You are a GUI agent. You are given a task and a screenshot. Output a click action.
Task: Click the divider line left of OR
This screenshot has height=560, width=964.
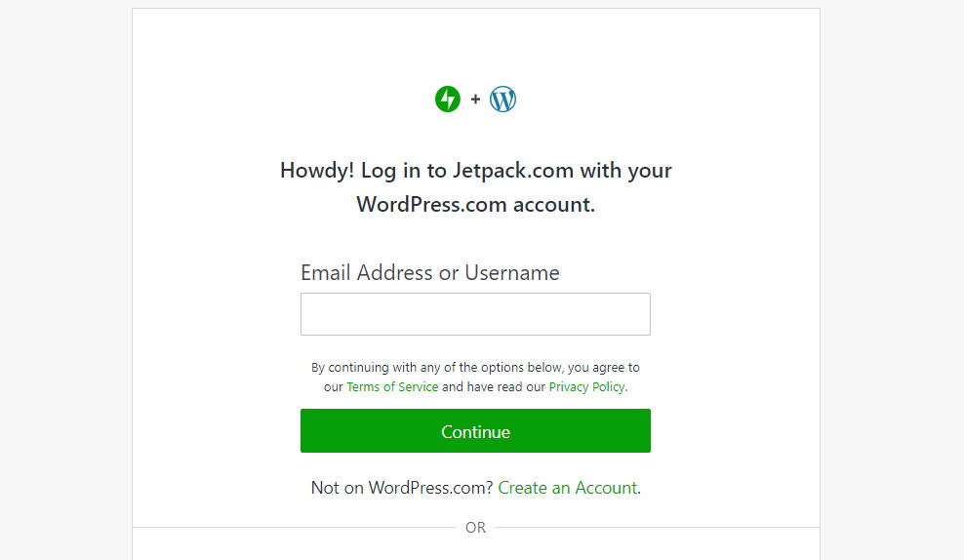[293, 528]
